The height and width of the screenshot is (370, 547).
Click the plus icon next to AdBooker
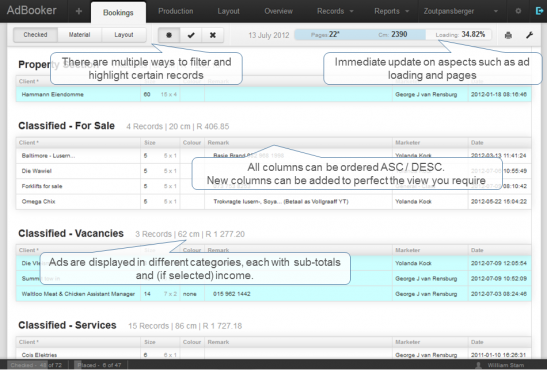(79, 12)
